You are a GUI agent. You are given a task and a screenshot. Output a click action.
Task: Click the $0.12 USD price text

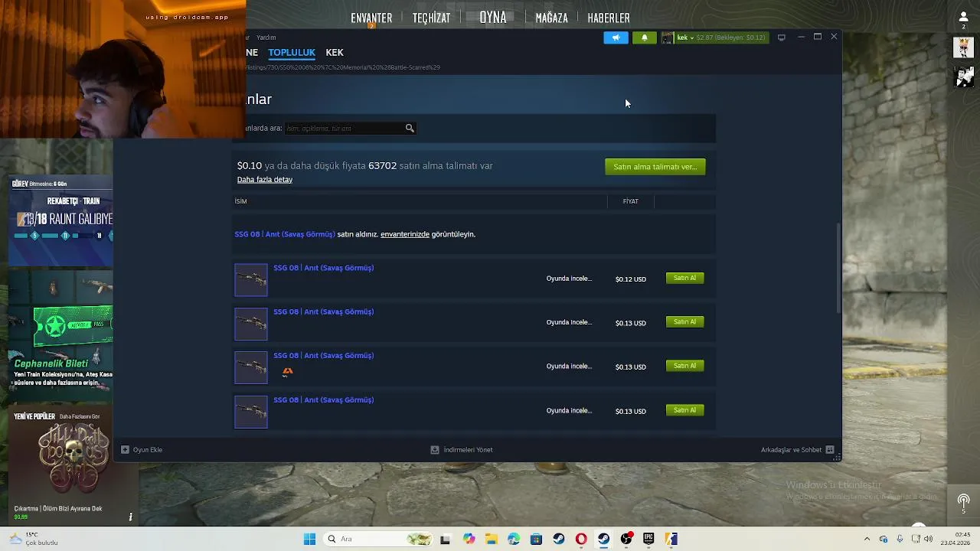pyautogui.click(x=631, y=279)
